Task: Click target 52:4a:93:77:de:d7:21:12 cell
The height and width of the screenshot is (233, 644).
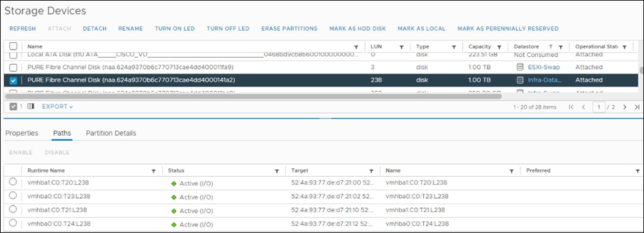Action: (x=332, y=224)
